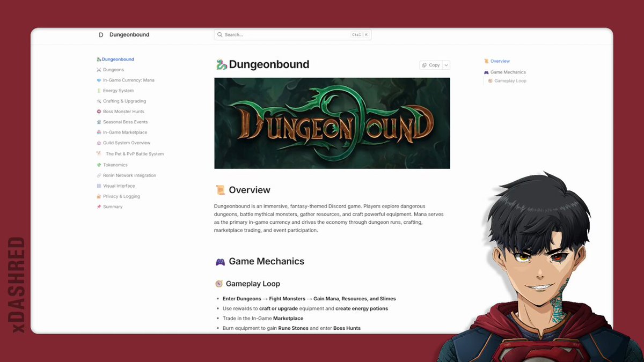Click icon beside Visual Interface

[99, 186]
